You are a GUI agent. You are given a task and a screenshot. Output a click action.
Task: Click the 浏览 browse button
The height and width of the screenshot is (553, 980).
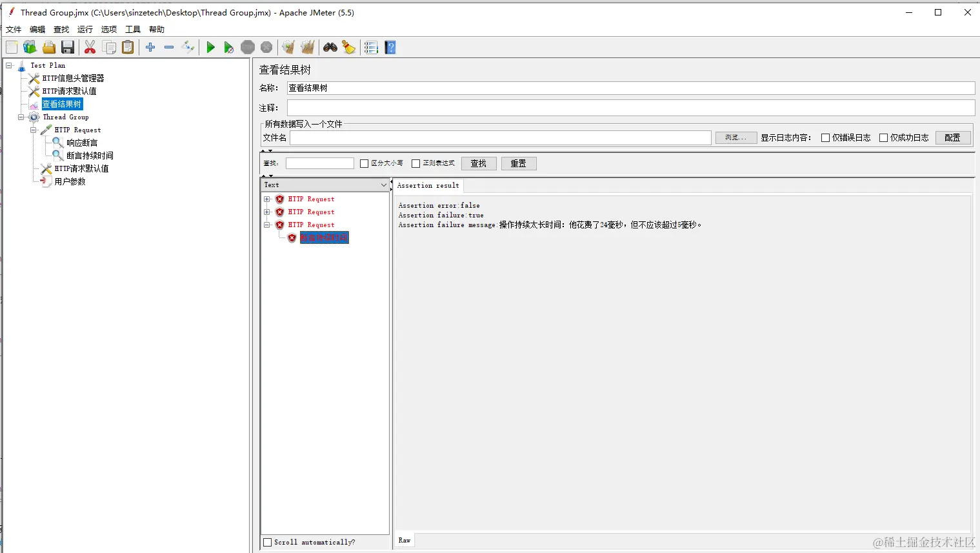pos(736,137)
